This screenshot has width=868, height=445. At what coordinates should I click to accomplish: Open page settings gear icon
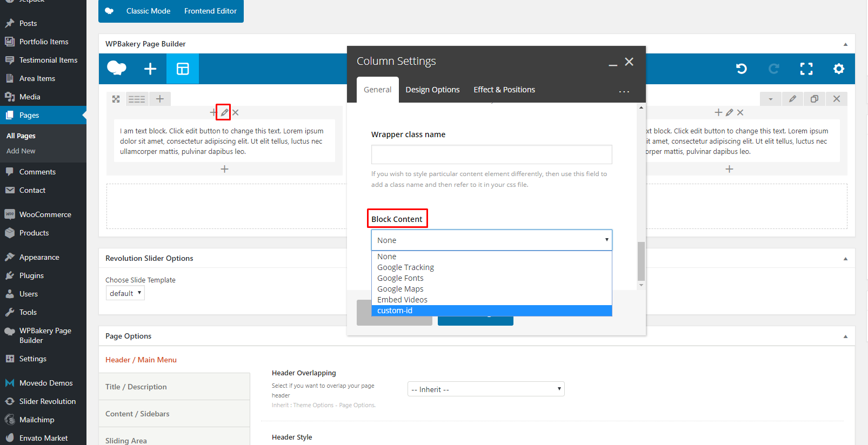tap(838, 69)
